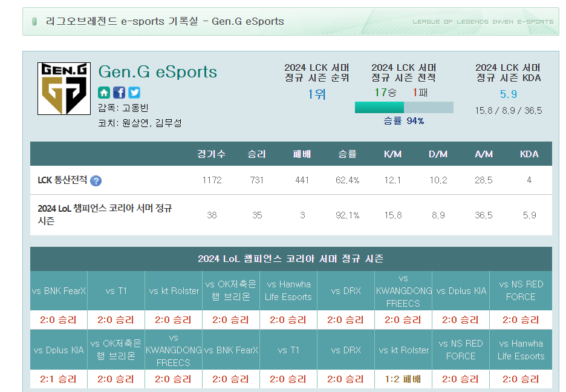Click the 패배 column header
The image size is (566, 392).
tap(302, 154)
